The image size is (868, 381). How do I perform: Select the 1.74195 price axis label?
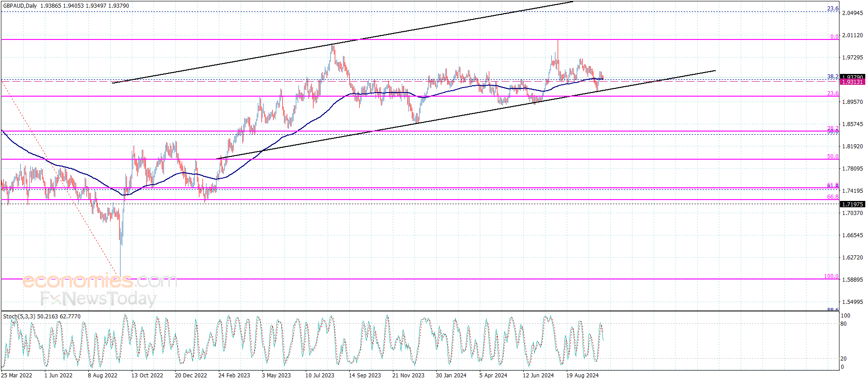[852, 191]
